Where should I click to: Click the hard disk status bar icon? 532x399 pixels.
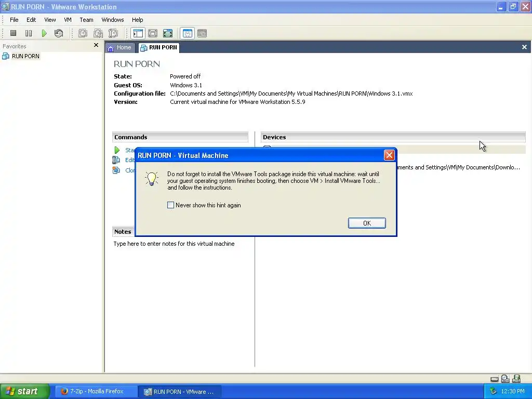(495, 379)
